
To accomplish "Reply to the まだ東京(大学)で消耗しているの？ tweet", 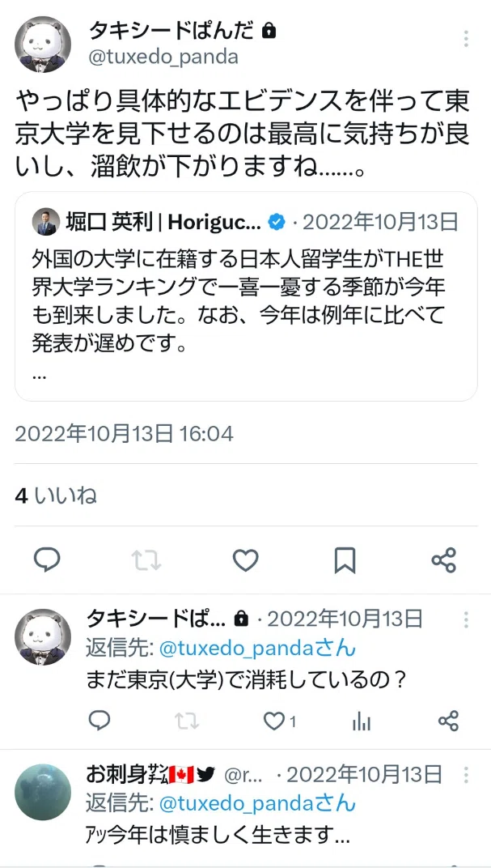I will tap(99, 721).
